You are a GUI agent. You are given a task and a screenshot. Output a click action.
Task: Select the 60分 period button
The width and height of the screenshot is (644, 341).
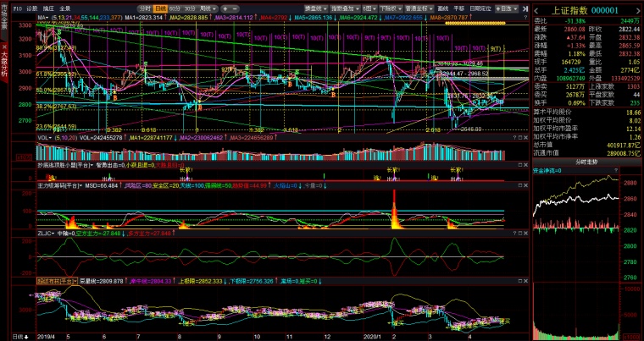coord(175,8)
